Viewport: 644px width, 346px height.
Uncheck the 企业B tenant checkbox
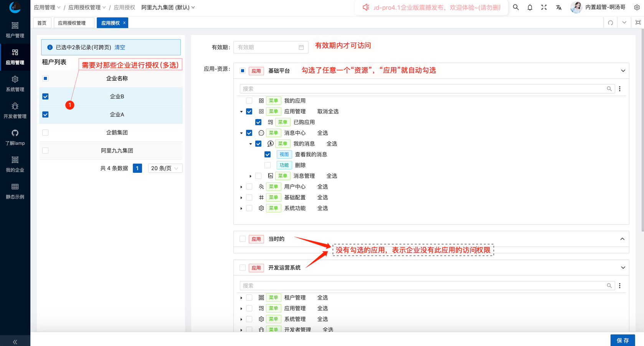[45, 96]
